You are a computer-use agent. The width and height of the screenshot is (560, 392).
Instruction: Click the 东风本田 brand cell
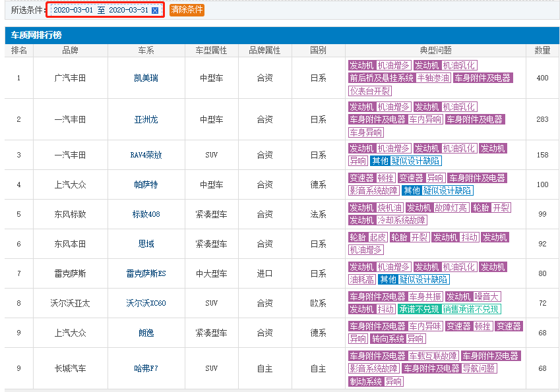coord(71,244)
